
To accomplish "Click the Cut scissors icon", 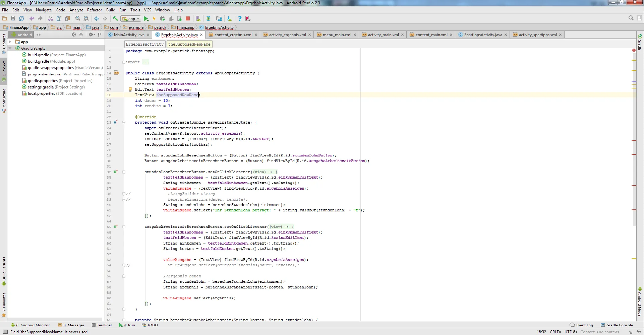I will [x=51, y=19].
